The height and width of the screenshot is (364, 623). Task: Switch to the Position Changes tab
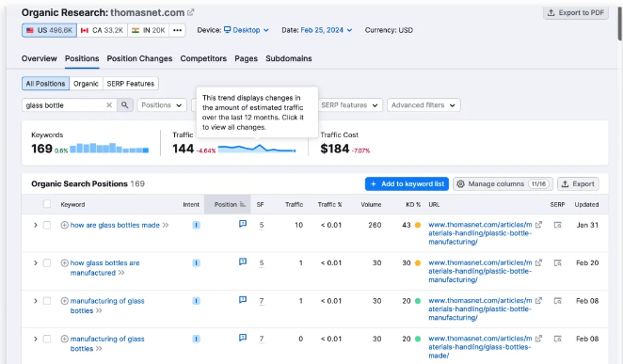pyautogui.click(x=139, y=58)
